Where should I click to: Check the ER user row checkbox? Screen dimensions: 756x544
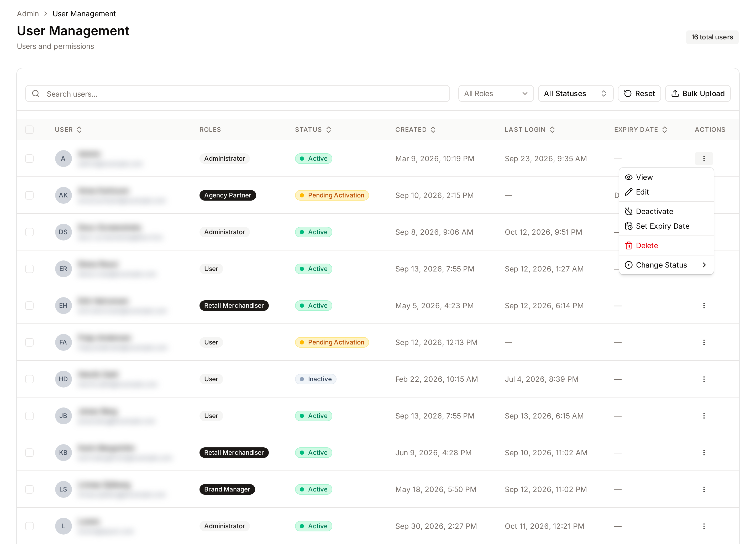[x=29, y=269]
